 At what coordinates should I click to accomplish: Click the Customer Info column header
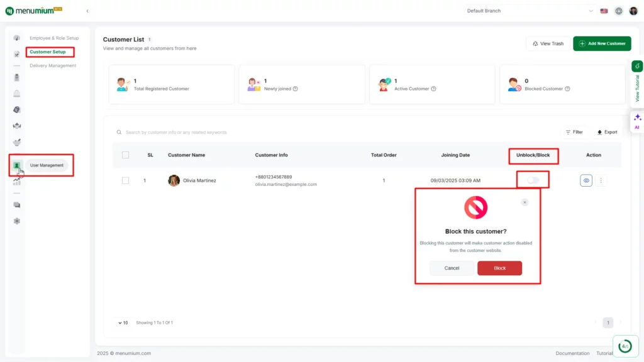coord(271,155)
